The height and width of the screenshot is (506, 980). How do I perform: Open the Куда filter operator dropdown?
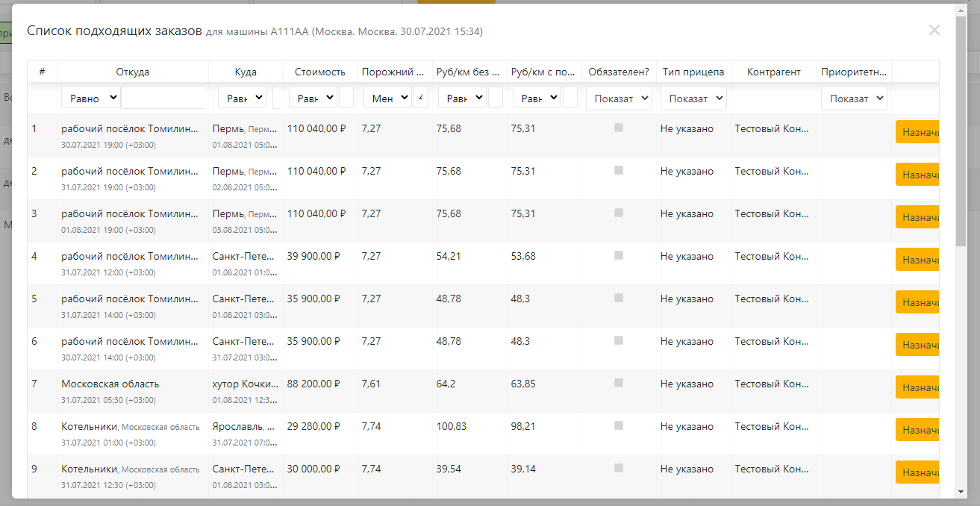coord(242,98)
